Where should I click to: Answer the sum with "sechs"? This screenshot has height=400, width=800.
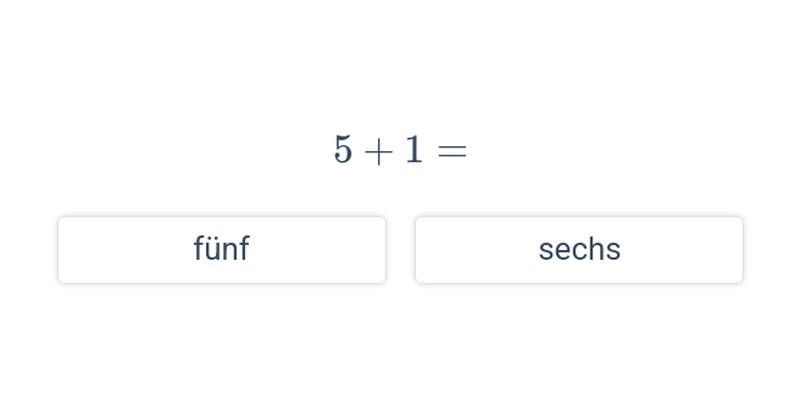click(x=579, y=250)
